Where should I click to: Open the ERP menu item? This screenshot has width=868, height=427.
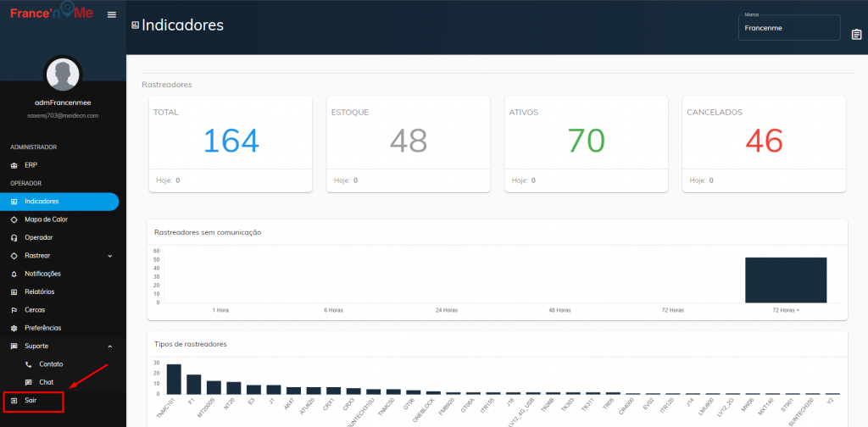[x=59, y=165]
